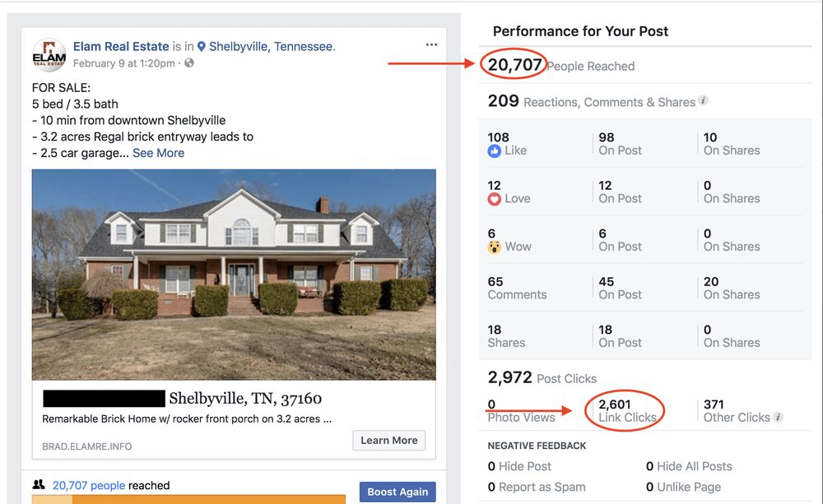Click the 20,707 people reached link
The height and width of the screenshot is (504, 823).
pyautogui.click(x=89, y=486)
